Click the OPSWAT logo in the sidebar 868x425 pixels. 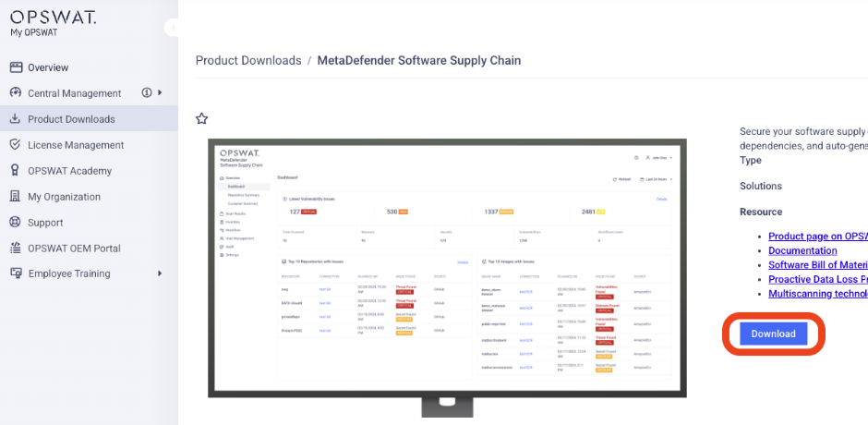point(54,18)
